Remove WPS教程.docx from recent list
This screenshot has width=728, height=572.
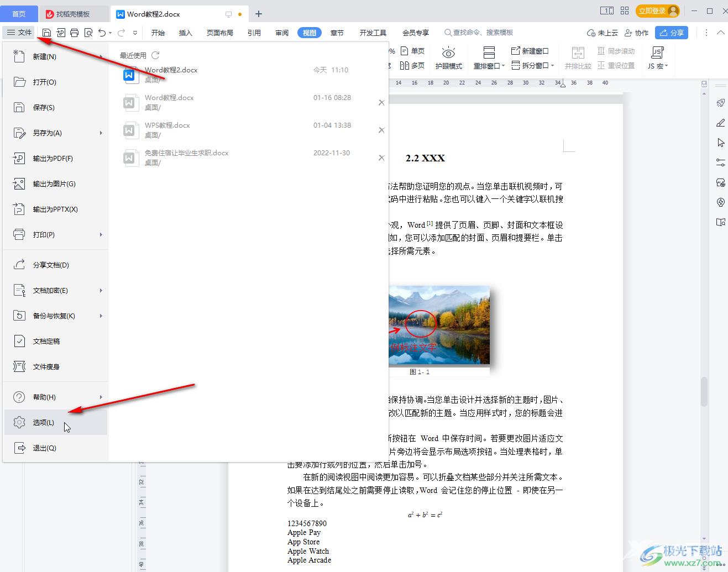(381, 130)
